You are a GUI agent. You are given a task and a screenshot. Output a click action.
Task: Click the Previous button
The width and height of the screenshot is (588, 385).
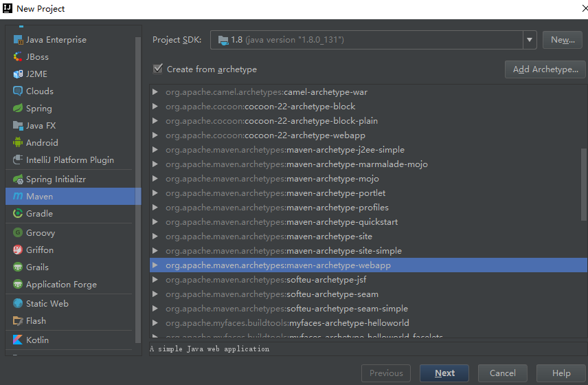tap(386, 373)
